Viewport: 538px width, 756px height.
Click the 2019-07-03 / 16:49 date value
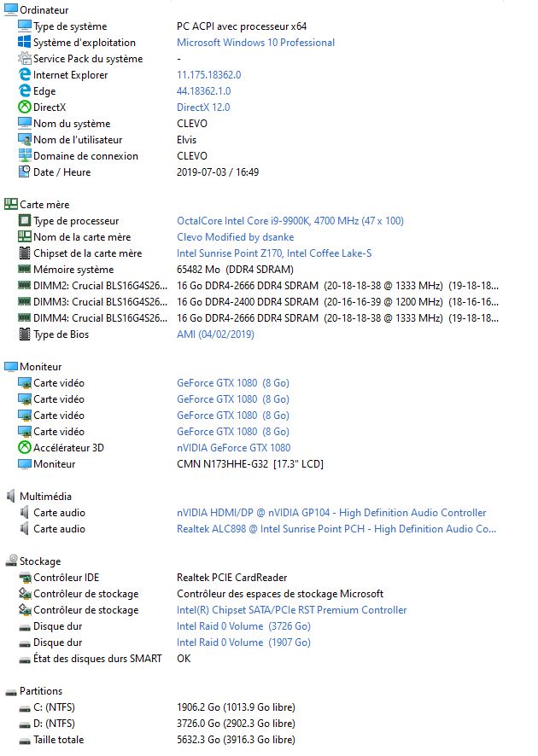(218, 172)
